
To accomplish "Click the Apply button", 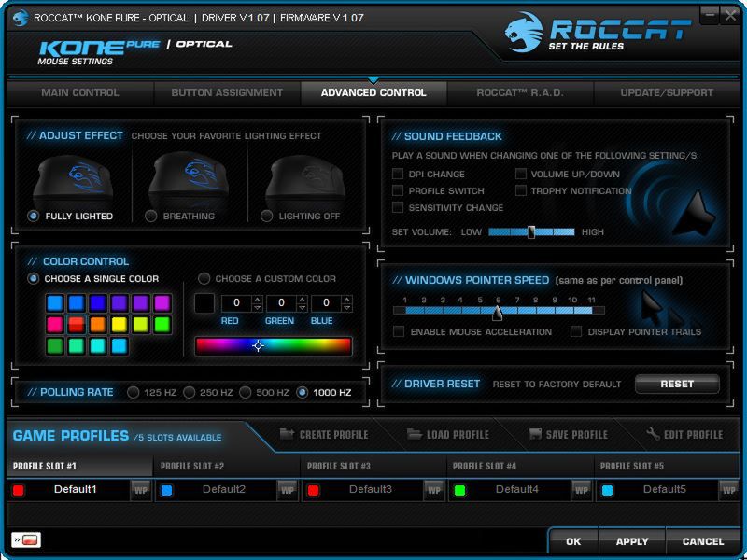I will [632, 541].
